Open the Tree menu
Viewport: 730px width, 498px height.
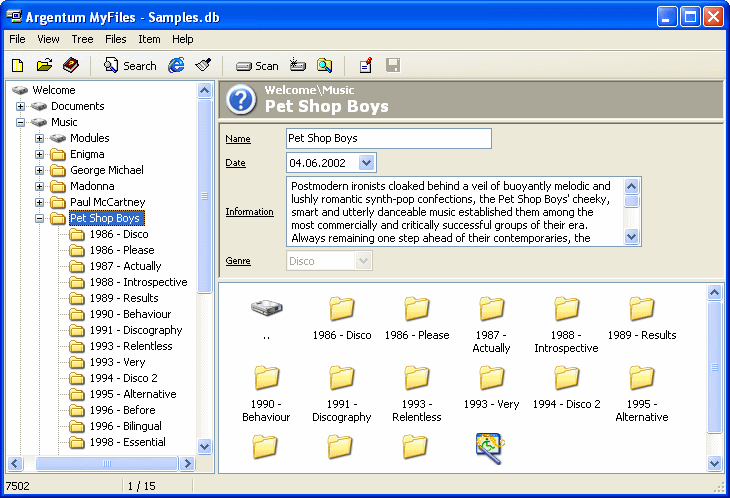(82, 39)
